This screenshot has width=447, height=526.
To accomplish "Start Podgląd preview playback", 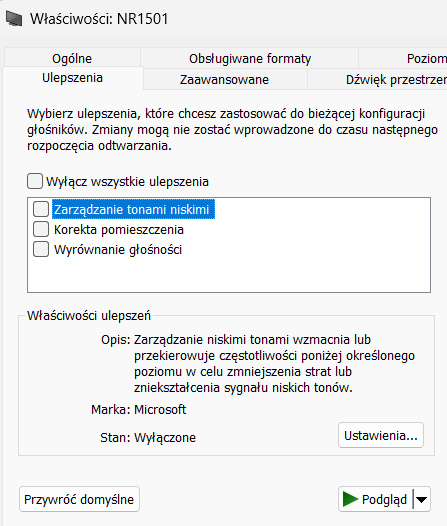I will coord(376,499).
